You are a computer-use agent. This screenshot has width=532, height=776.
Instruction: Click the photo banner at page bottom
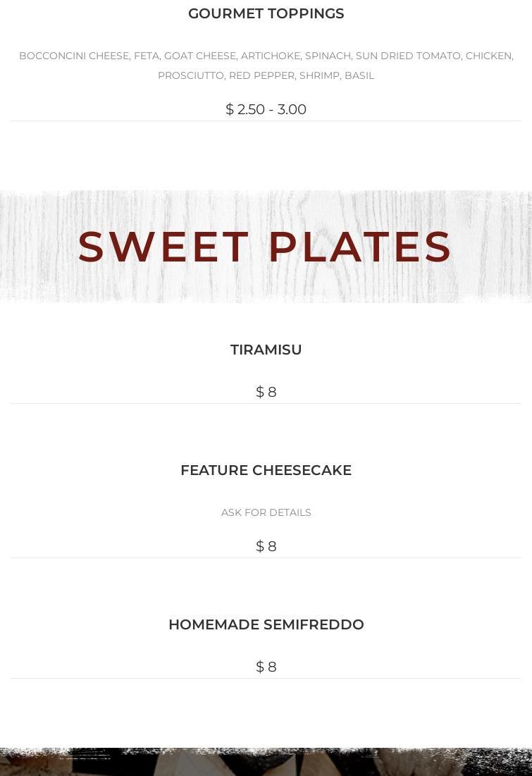pyautogui.click(x=266, y=763)
